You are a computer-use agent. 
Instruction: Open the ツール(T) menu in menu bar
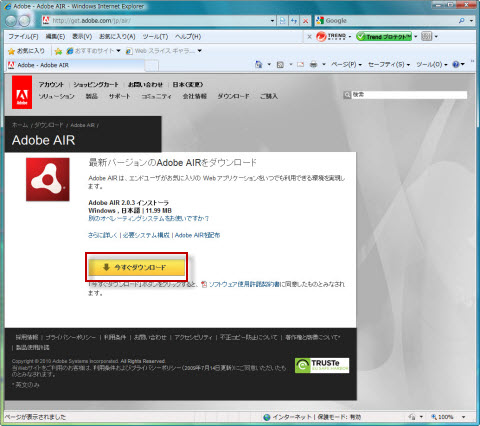click(155, 37)
